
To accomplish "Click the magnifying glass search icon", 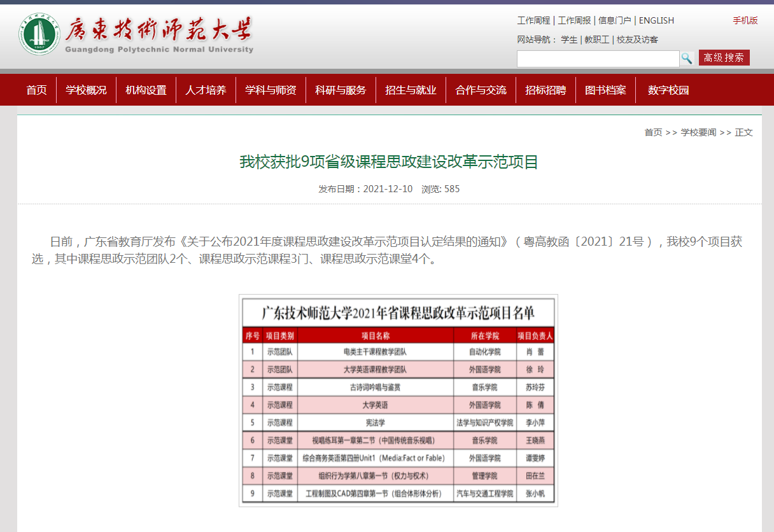I will (687, 59).
